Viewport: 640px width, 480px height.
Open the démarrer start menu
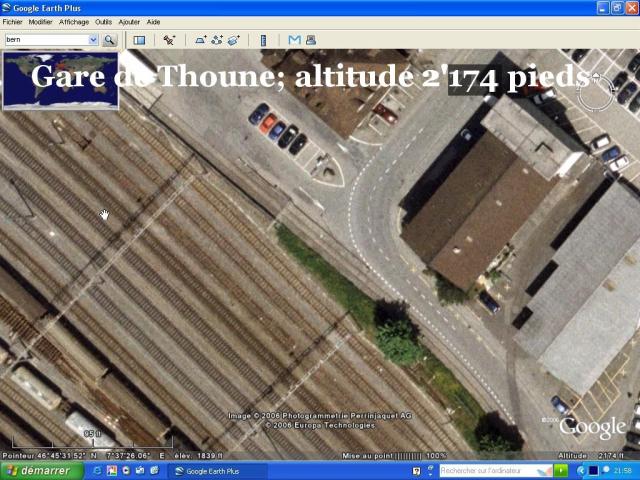40,471
